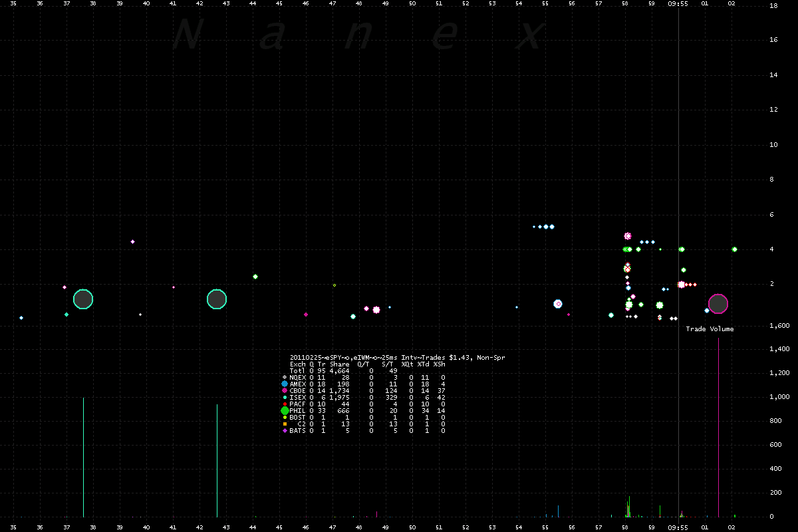798x532 pixels.
Task: Click the '09:55' time label on bottom axis
Action: click(678, 527)
